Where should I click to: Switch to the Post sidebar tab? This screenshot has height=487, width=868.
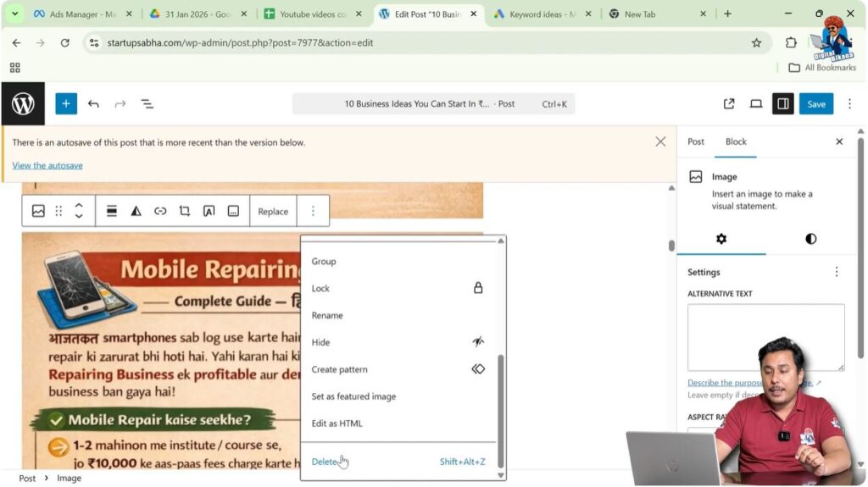pos(696,141)
